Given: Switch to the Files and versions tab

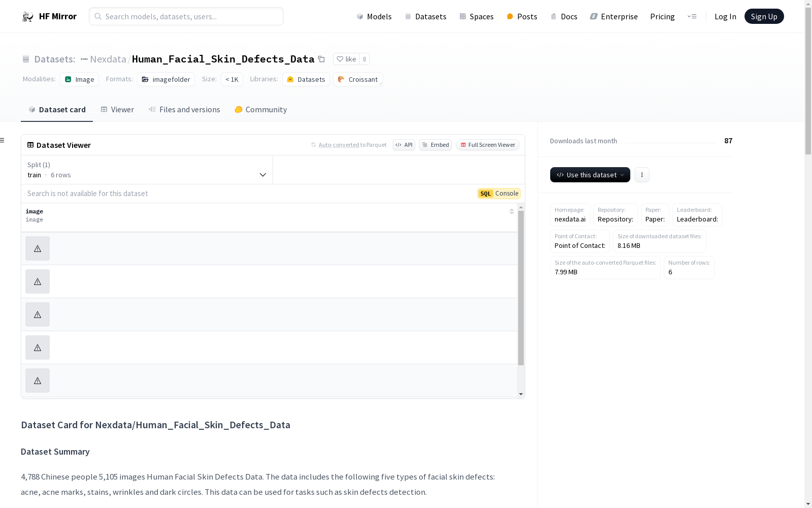Looking at the screenshot, I should click(x=184, y=110).
